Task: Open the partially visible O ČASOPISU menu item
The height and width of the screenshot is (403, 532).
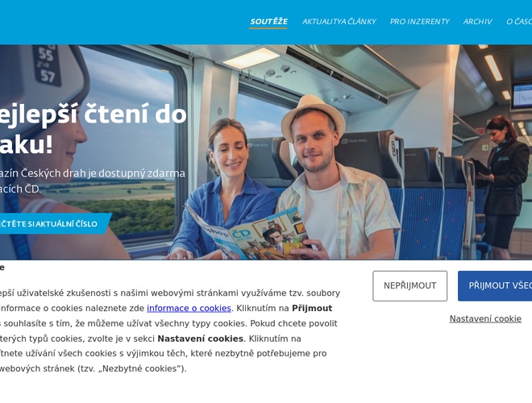Action: coord(519,22)
